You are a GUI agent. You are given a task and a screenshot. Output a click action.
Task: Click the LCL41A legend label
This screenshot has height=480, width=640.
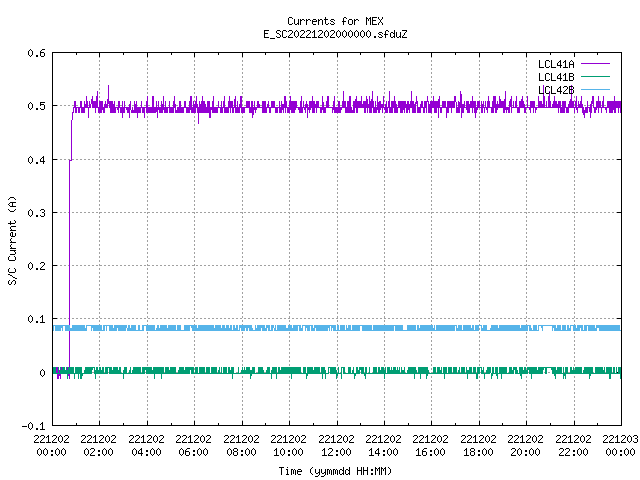click(556, 64)
